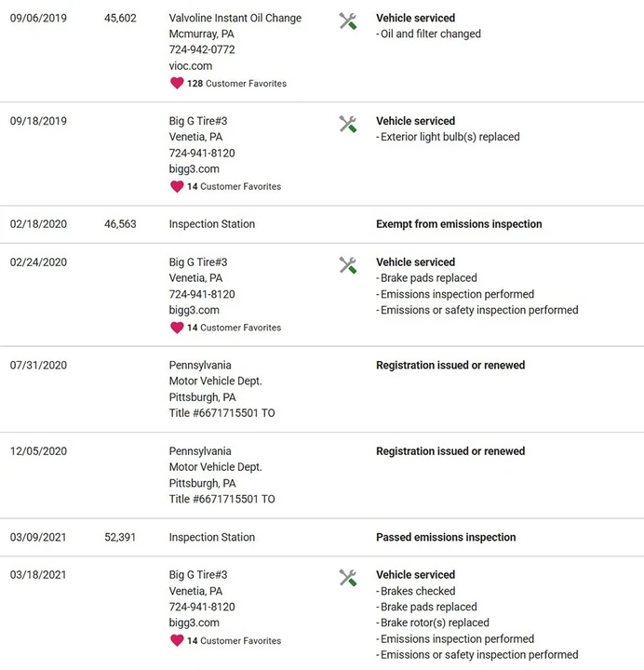Image resolution: width=644 pixels, height=670 pixels.
Task: Click Valvoline Instant Oil Change name
Action: point(235,18)
